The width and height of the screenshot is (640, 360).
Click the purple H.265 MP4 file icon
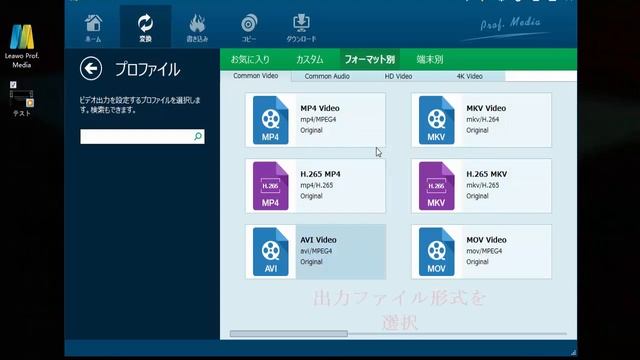271,186
